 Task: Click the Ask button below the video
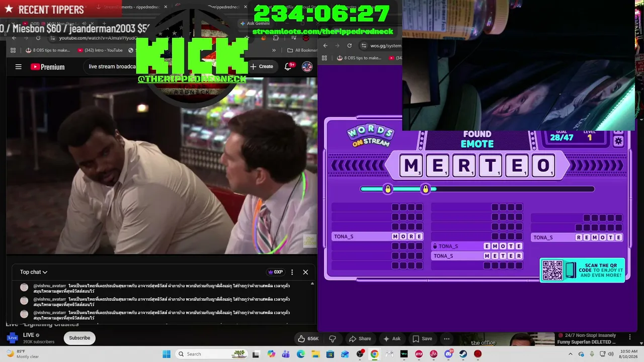pos(392,338)
